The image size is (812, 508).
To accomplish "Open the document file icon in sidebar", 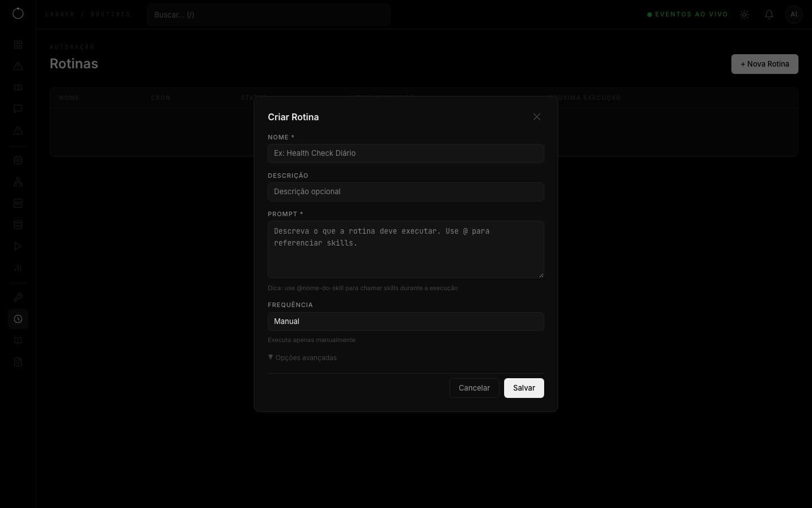I will [x=18, y=362].
